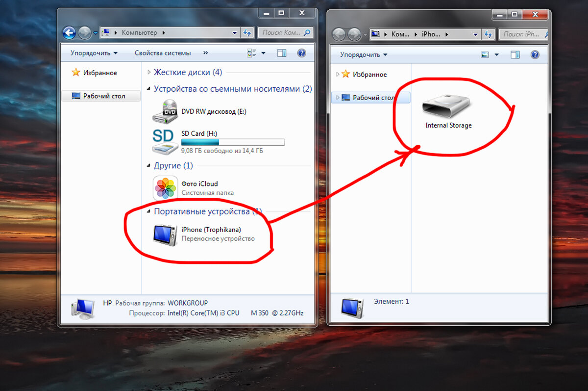Select Рабочий стол in iPhone window sidebar
Image resolution: width=588 pixels, height=391 pixels.
[x=371, y=98]
